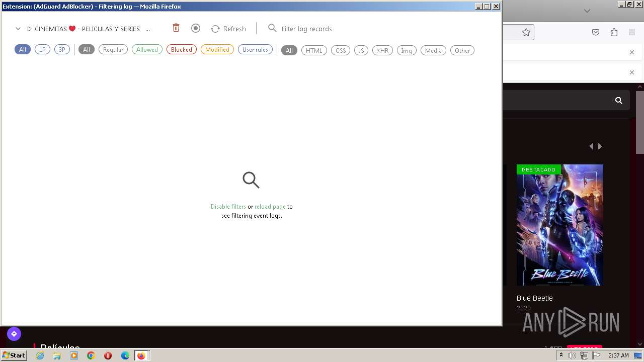Expand the CINEMITAS tab selector chevron
The height and width of the screenshot is (362, 644).
point(18,29)
